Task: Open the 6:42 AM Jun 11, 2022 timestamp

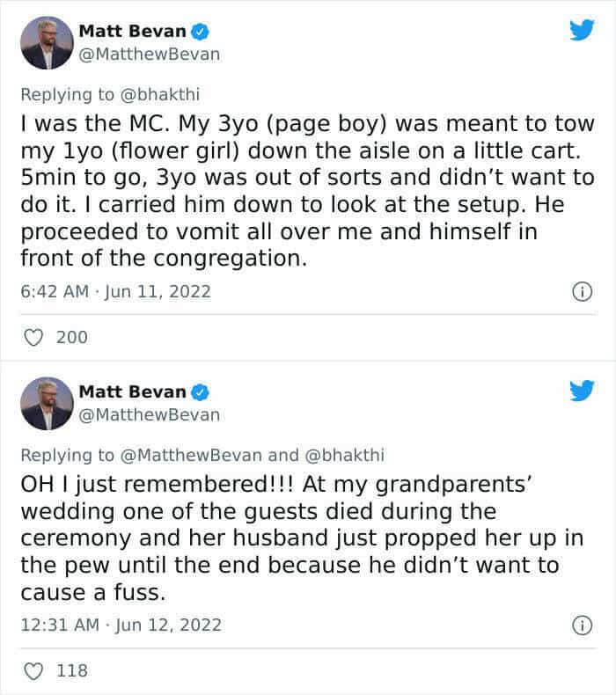Action: 114,291
